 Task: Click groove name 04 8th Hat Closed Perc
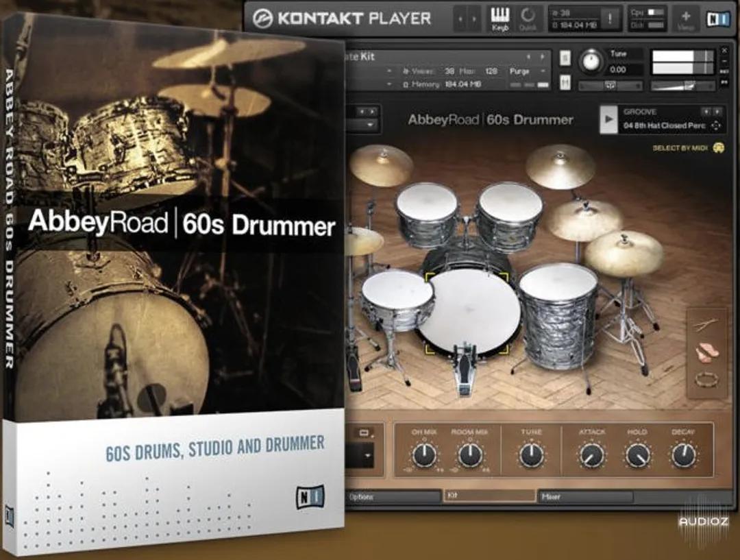tap(665, 125)
